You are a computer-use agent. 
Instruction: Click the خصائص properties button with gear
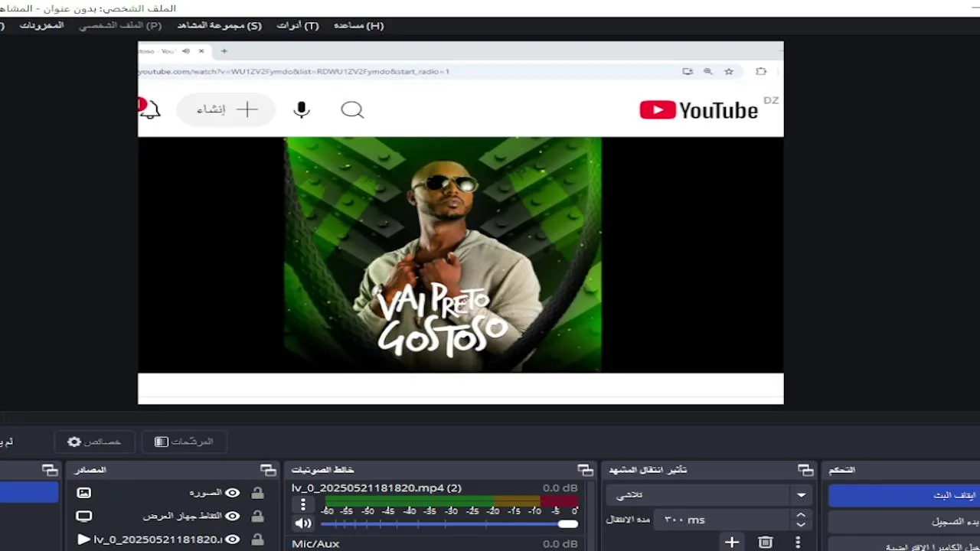94,442
